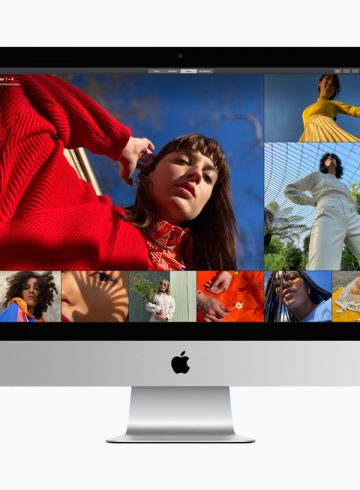
Task: Click the rightmost toolbar icon in Photos
Action: [x=355, y=71]
